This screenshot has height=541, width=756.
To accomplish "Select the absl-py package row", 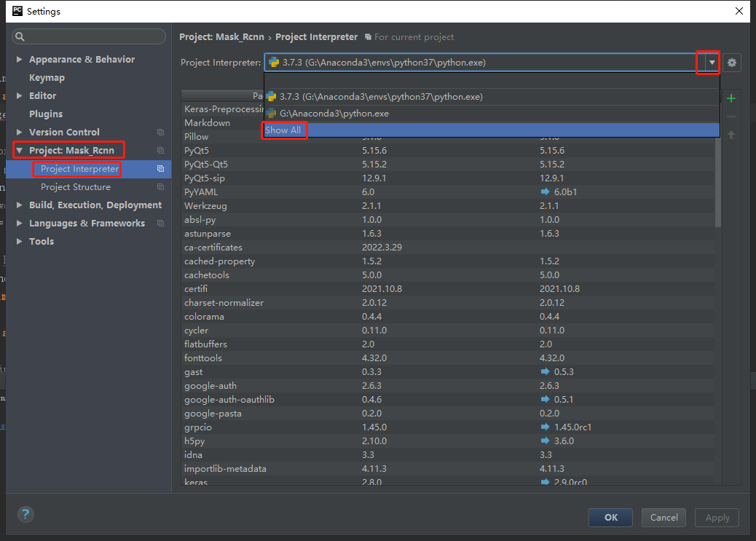I will click(x=449, y=220).
